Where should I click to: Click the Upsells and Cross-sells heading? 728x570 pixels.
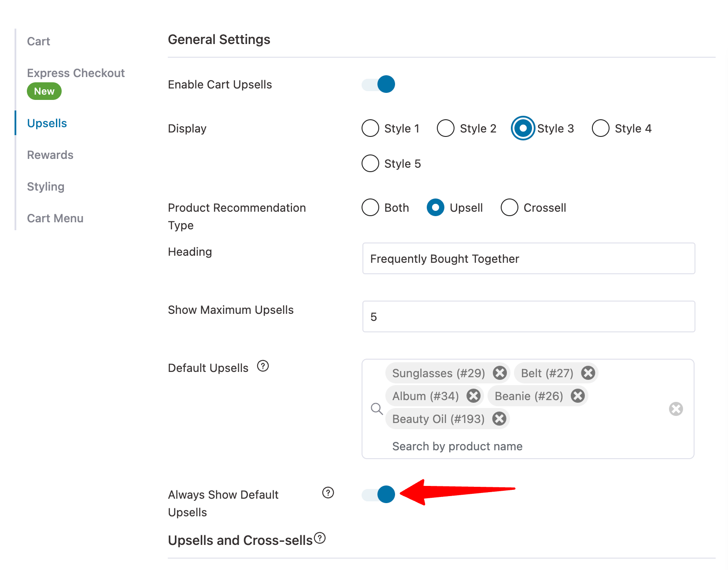point(240,540)
